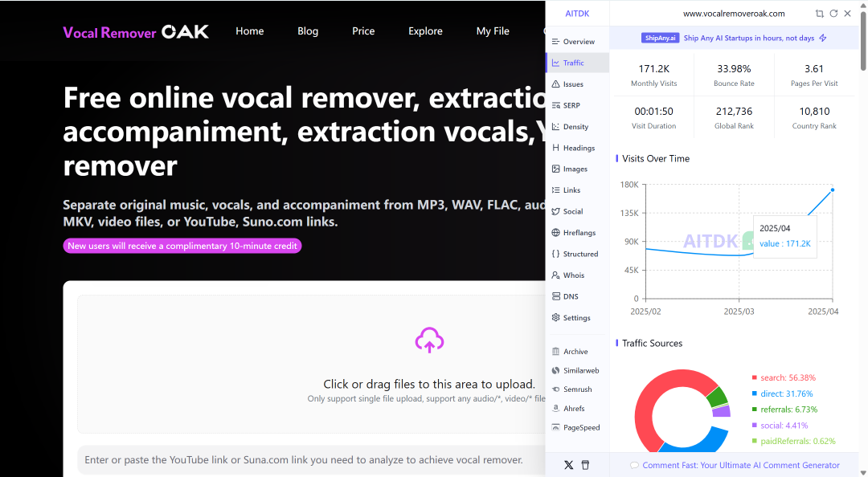868x477 pixels.
Task: Click the referrals legend green swatch
Action: [x=755, y=410]
